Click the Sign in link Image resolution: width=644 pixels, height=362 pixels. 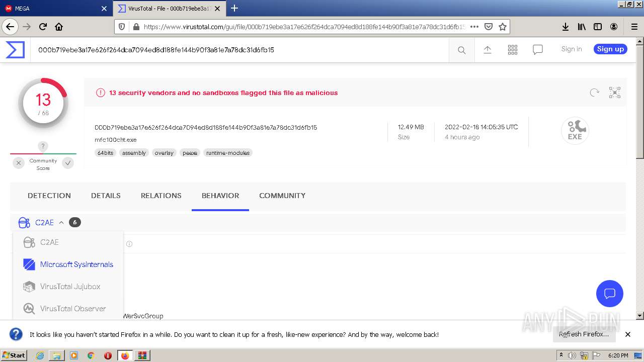point(572,49)
